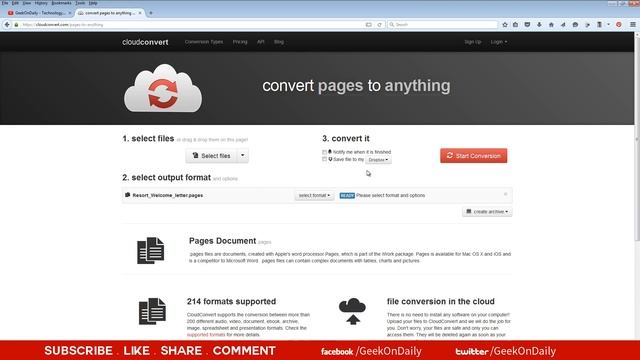Click the 214 formats supported heading
Viewport: 640px width, 360px height.
[x=231, y=301]
